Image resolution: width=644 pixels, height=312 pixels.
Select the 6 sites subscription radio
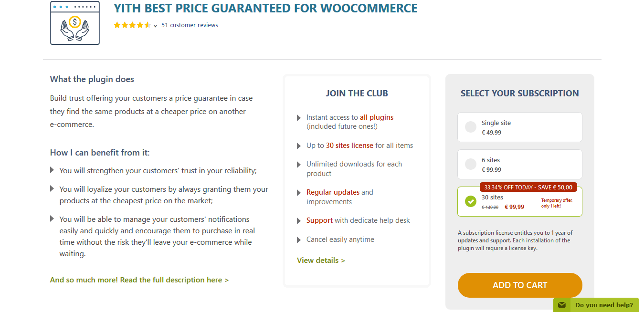[471, 164]
